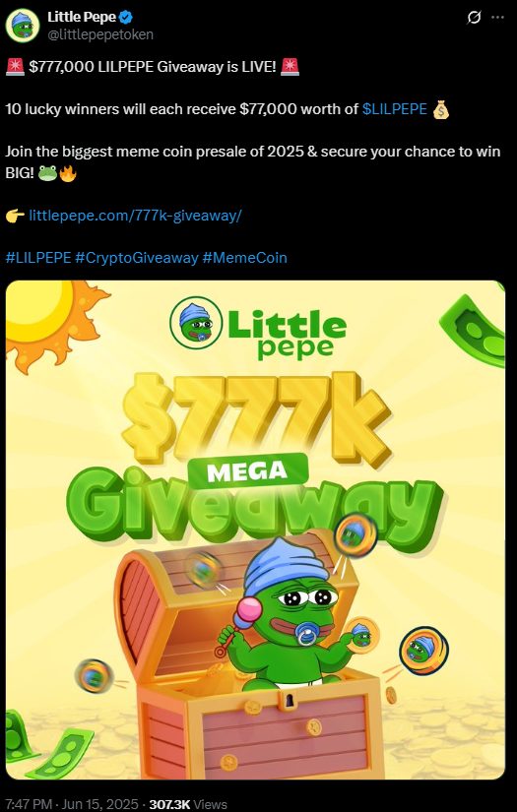Follow the littlepepe.com/777k-giveaway/ link
Image resolution: width=517 pixels, height=812 pixels.
point(135,215)
